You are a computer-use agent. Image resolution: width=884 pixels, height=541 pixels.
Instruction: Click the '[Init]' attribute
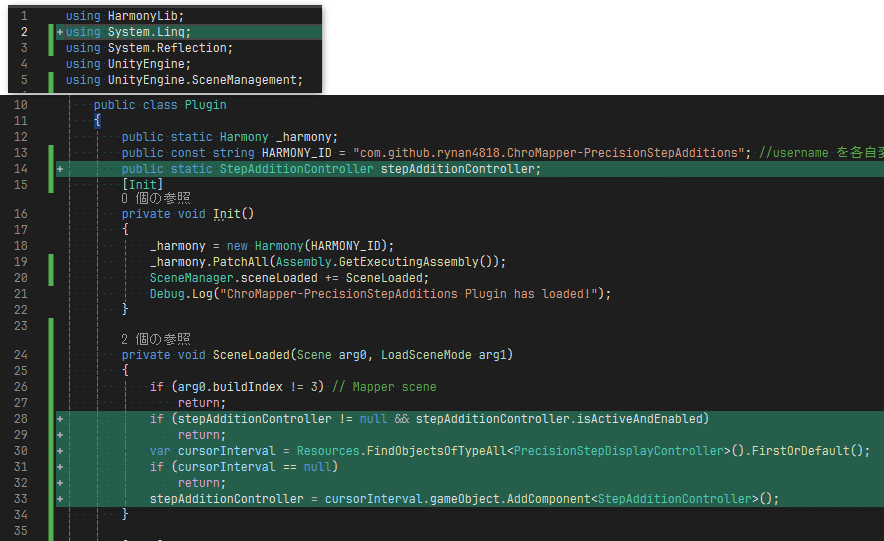[142, 185]
